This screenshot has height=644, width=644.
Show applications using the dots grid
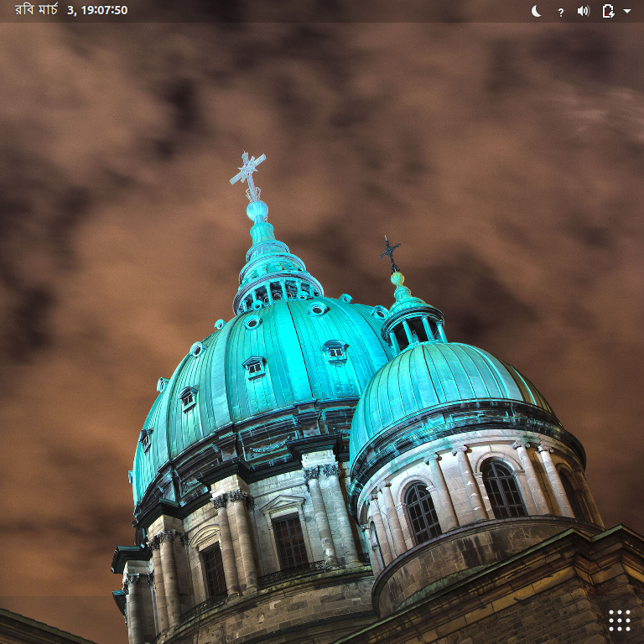619,620
